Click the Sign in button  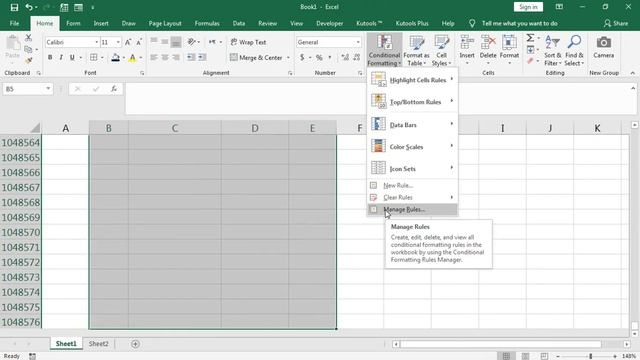coord(528,7)
